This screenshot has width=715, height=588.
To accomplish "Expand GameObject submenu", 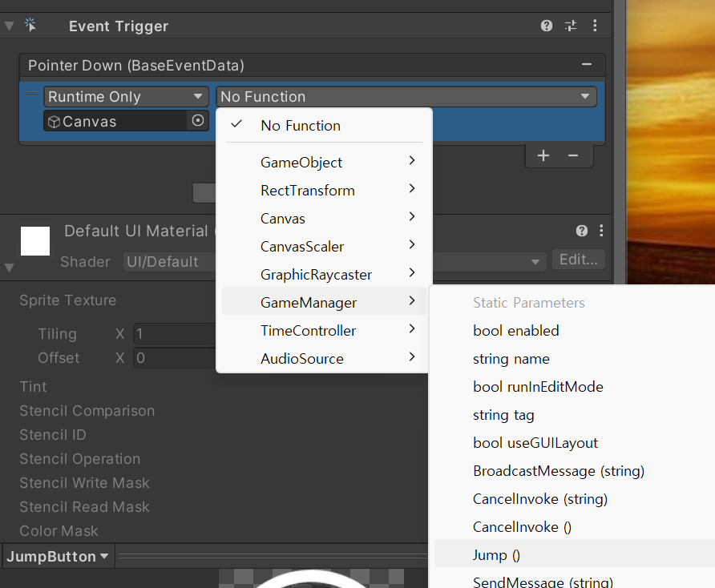I will 324,163.
